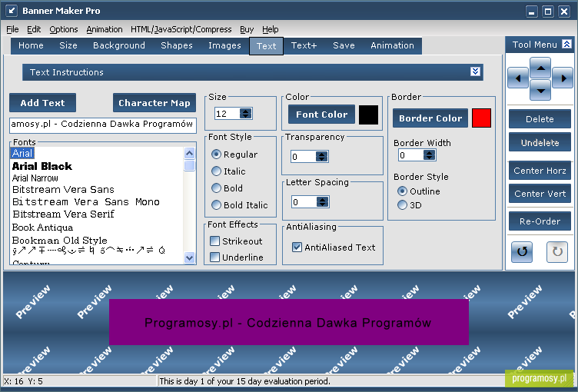The width and height of the screenshot is (578, 392).
Task: Click the Size value field showing 12
Action: pyautogui.click(x=227, y=113)
